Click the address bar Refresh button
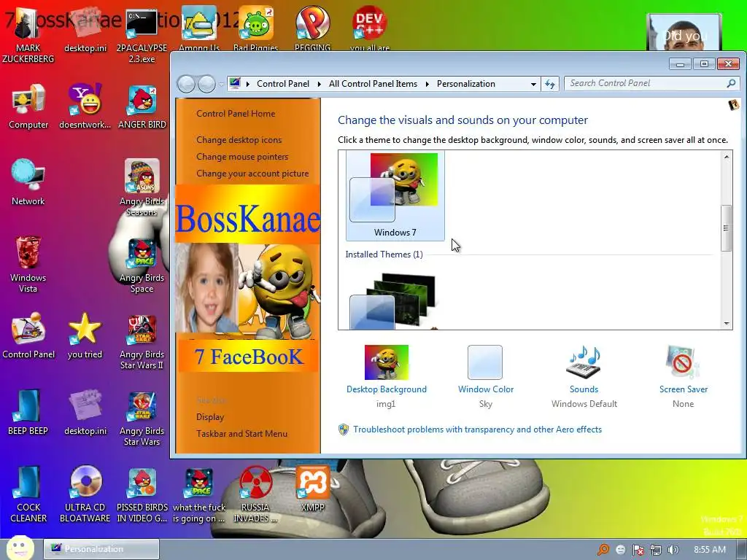 550,85
